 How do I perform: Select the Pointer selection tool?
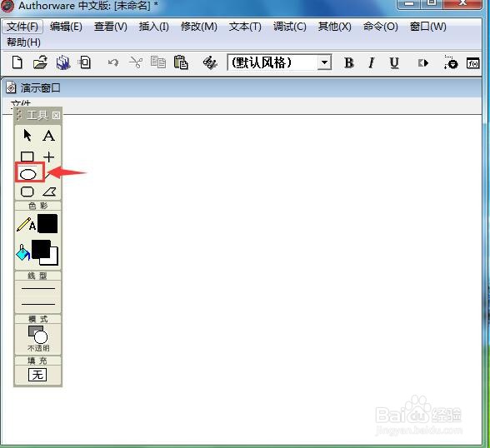27,136
